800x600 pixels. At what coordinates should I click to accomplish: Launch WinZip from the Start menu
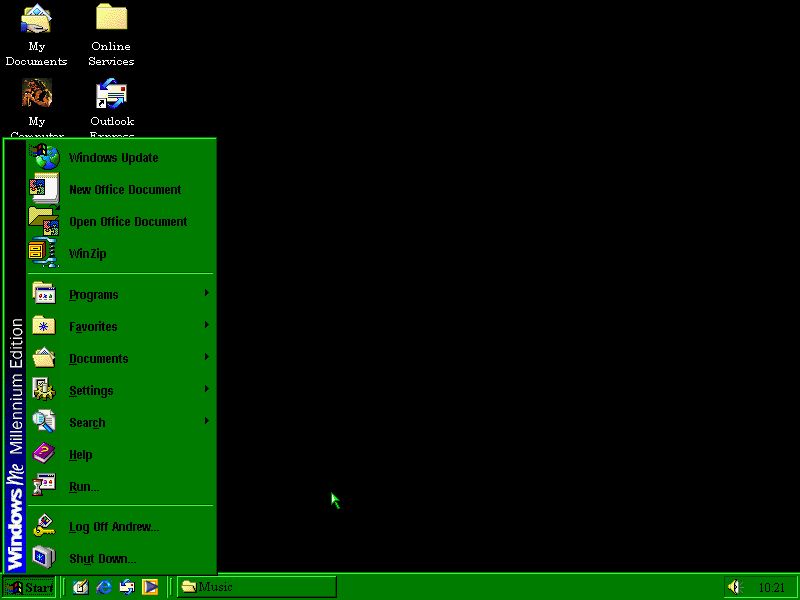[87, 254]
